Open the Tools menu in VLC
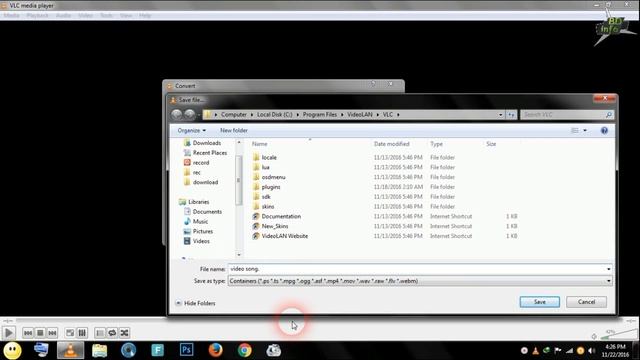 [x=106, y=16]
